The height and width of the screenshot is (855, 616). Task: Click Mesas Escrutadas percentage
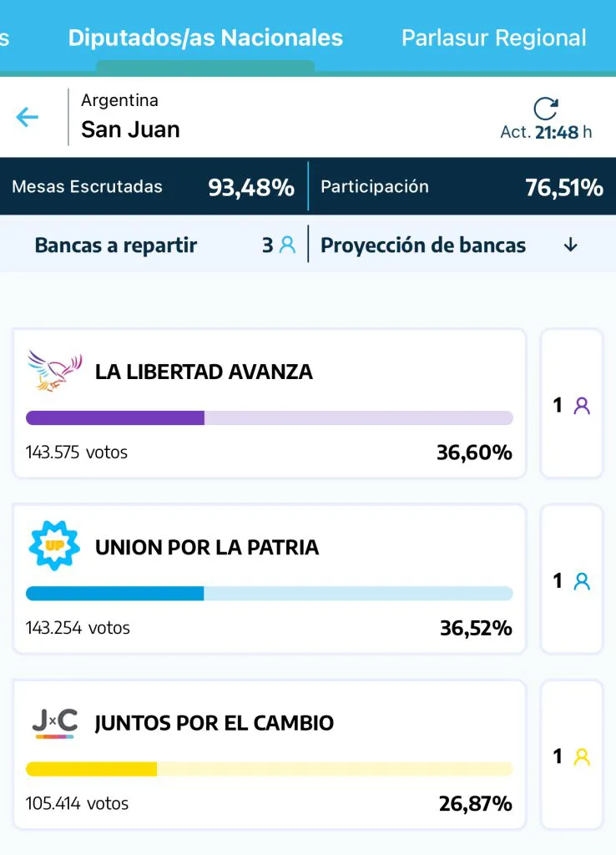pyautogui.click(x=251, y=187)
